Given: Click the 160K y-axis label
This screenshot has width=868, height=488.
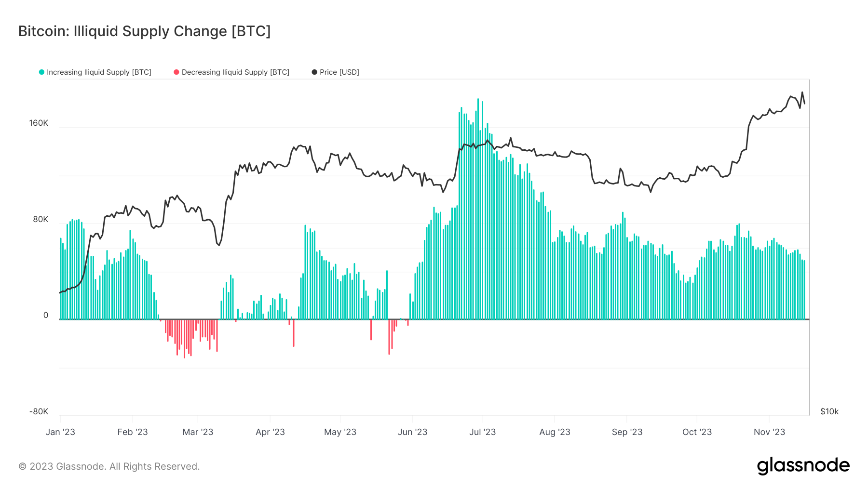Looking at the screenshot, I should 39,123.
